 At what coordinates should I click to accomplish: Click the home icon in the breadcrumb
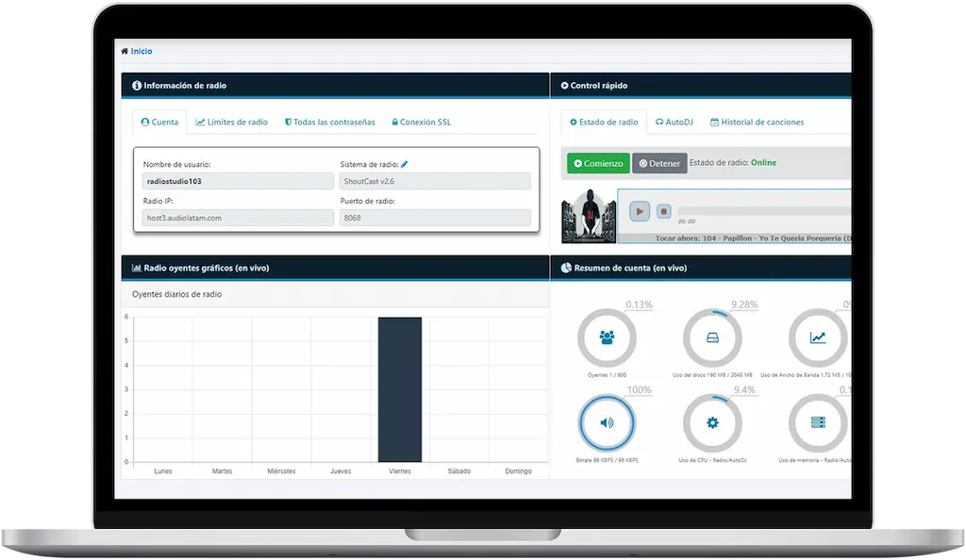pyautogui.click(x=125, y=51)
